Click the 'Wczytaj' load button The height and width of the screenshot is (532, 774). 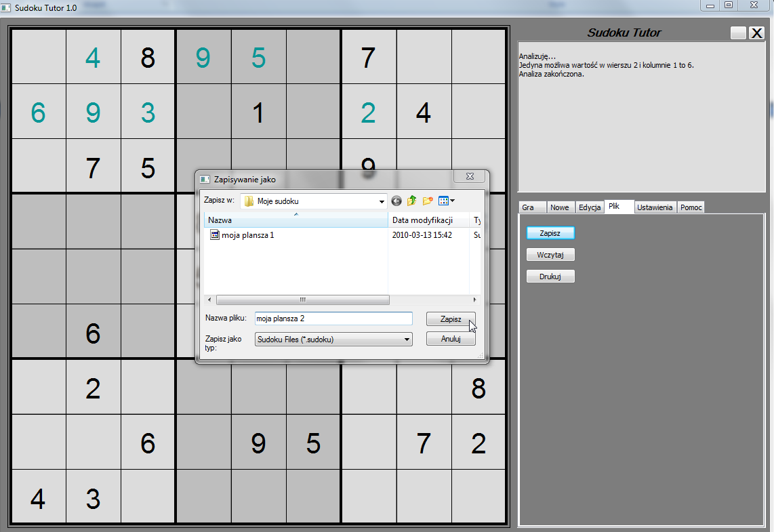550,255
